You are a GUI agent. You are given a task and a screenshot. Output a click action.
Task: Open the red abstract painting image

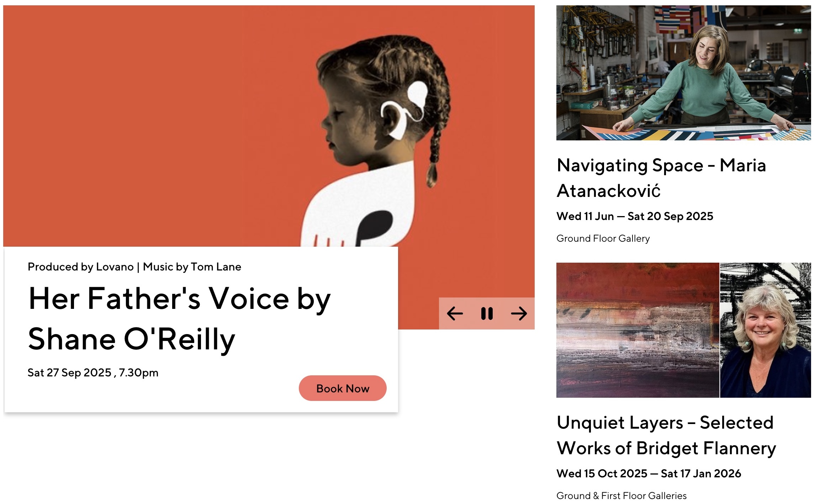tap(637, 330)
